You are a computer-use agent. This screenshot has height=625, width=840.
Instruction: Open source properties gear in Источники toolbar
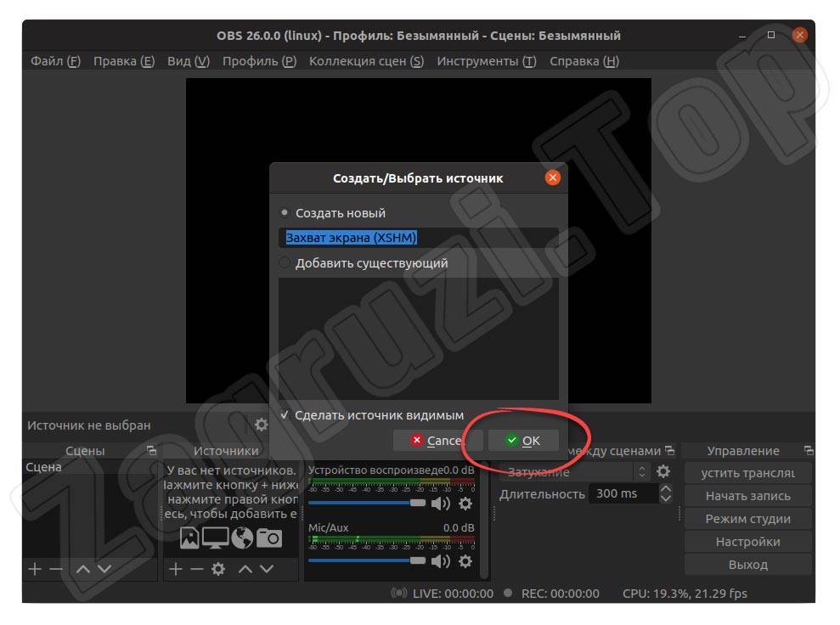pos(218,569)
